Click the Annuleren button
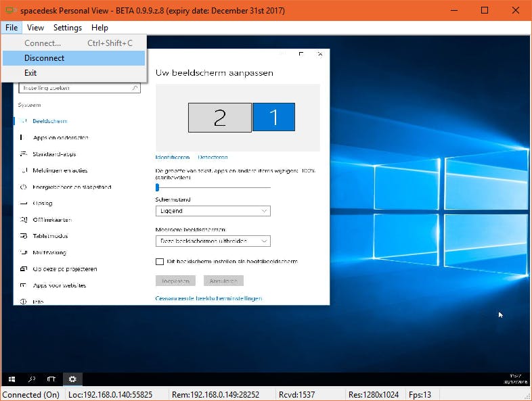The width and height of the screenshot is (532, 401). [x=223, y=281]
